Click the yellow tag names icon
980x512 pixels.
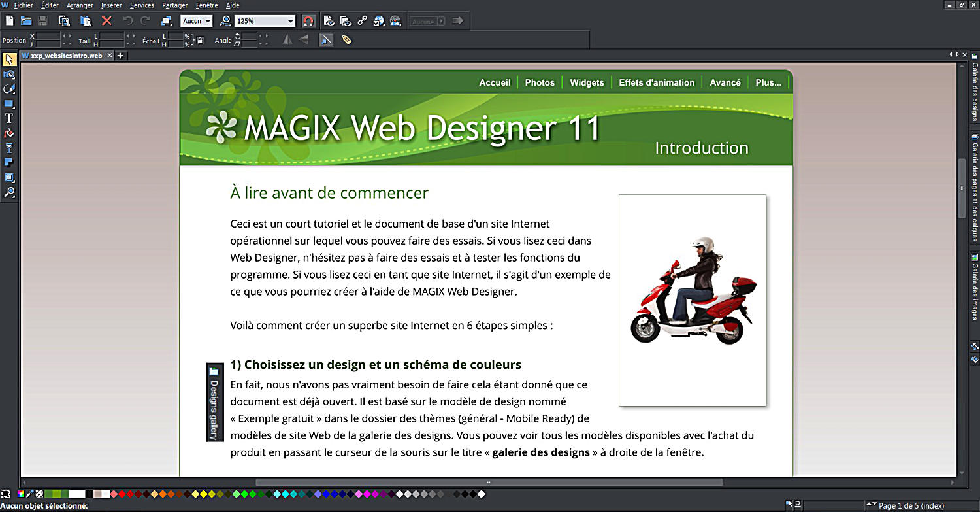pos(347,40)
